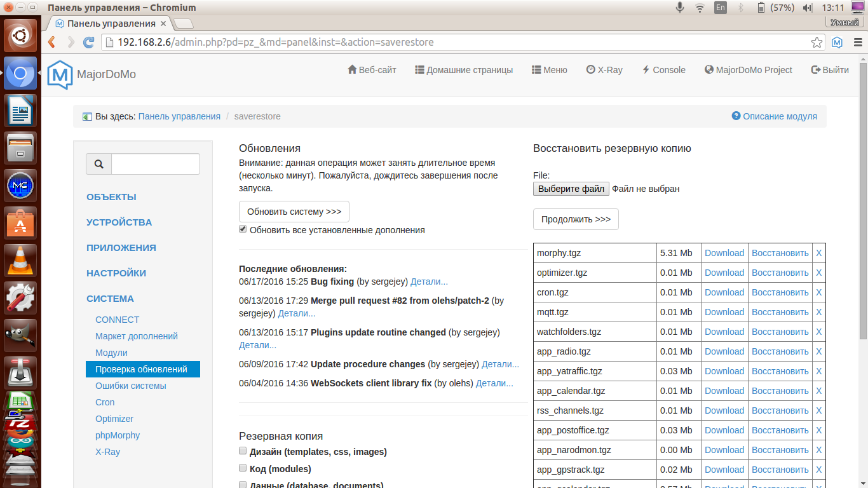The height and width of the screenshot is (488, 868).
Task: Click the 'Продолжить >>>' button
Action: pos(576,219)
